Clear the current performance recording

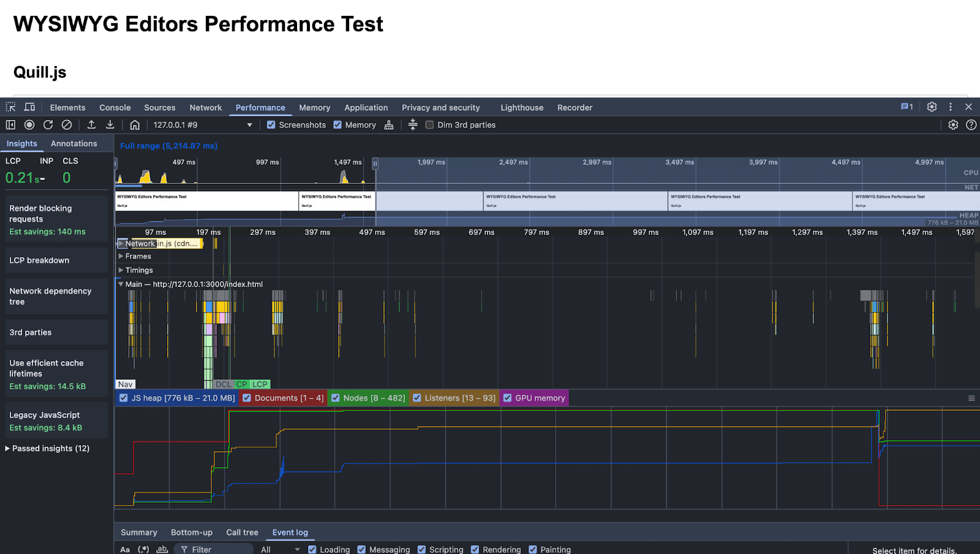coord(67,125)
